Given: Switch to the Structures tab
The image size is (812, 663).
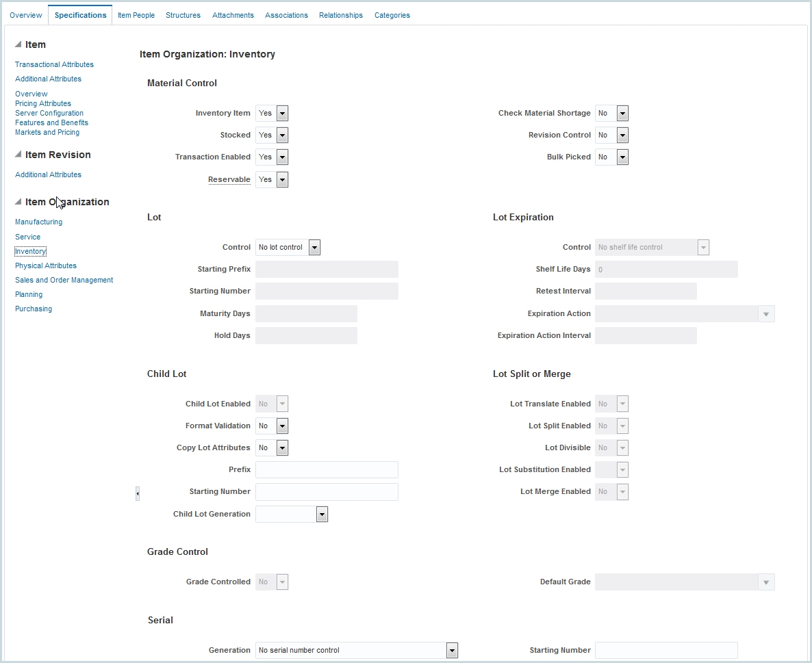Looking at the screenshot, I should pyautogui.click(x=183, y=15).
